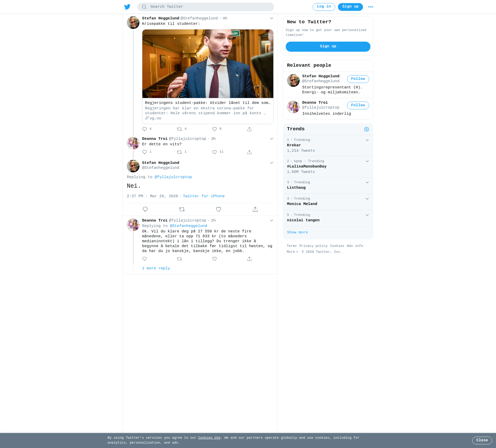Open the Regjeringens student-pakke article headline
Screen dimensions: 496x448
pyautogui.click(x=208, y=103)
